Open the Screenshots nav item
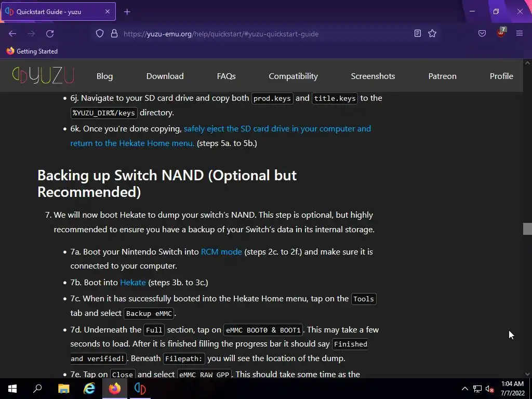The width and height of the screenshot is (532, 399). click(x=373, y=76)
